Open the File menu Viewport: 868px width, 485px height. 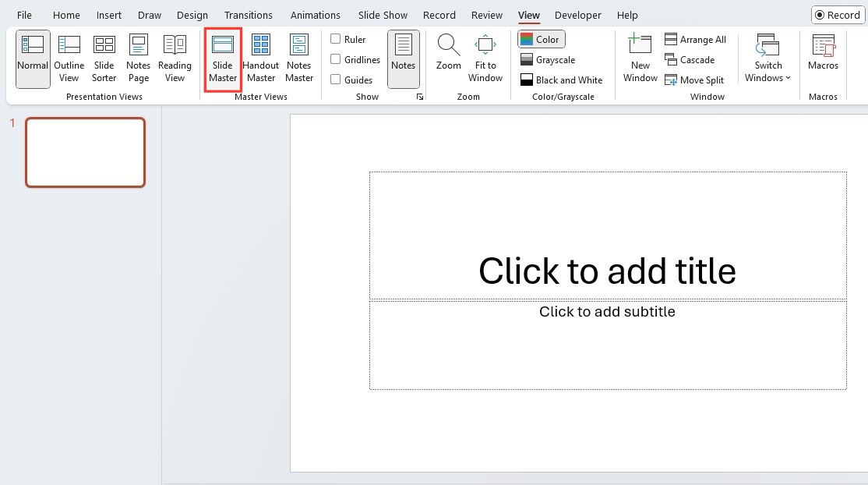tap(24, 15)
